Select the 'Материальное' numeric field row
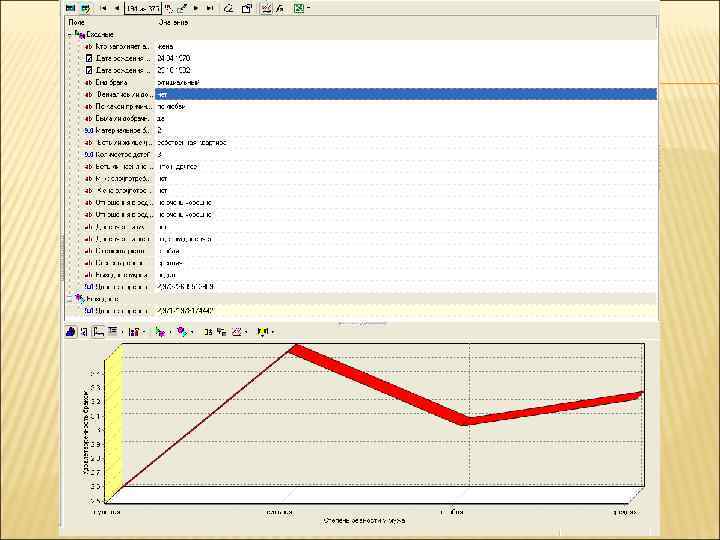Image resolution: width=720 pixels, height=540 pixels. pos(120,130)
